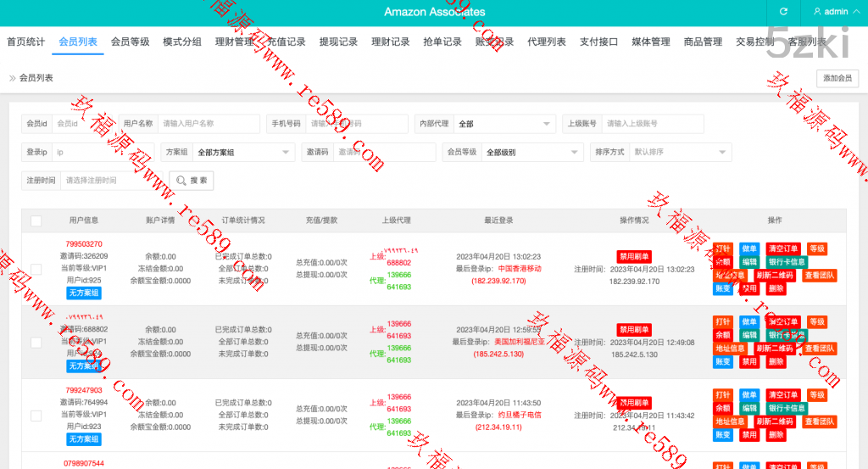This screenshot has height=469, width=868.
Task: Check the box for user 799503270
Action: coord(36,269)
